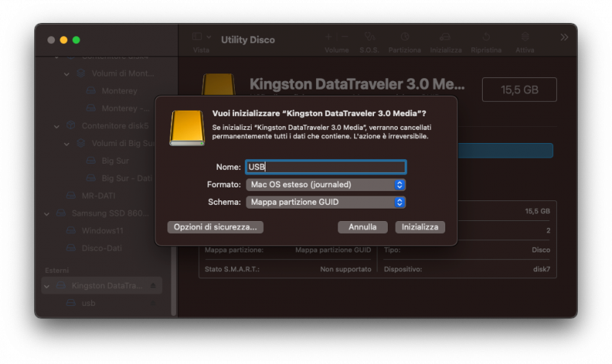This screenshot has height=364, width=612.
Task: Collapse Volumi di Big Sur group
Action: pyautogui.click(x=67, y=144)
